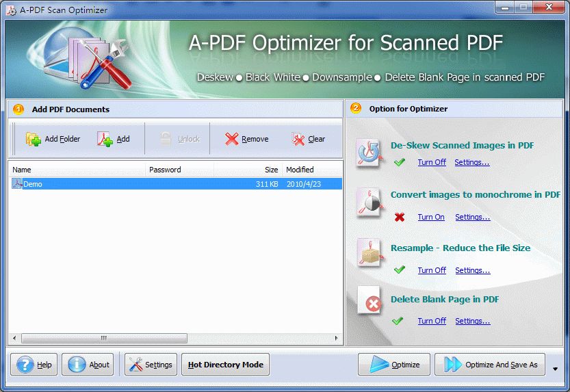Click the Resample file size box icon
The height and width of the screenshot is (392, 570).
click(370, 252)
